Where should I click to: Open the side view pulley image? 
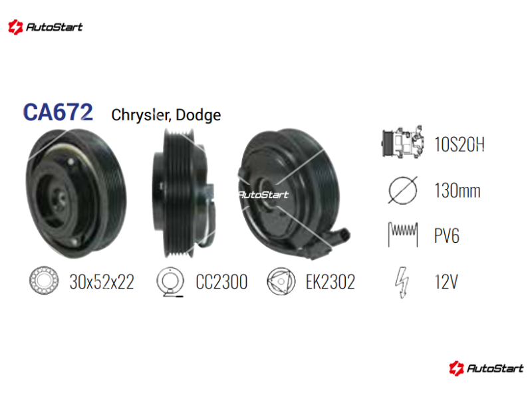click(184, 194)
